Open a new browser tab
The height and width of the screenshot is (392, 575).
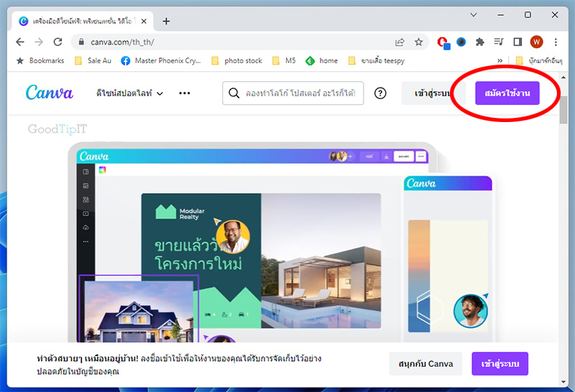[166, 22]
